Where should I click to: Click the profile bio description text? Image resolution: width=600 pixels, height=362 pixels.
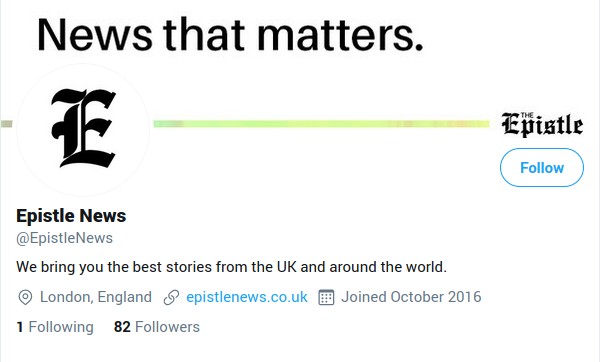[232, 267]
